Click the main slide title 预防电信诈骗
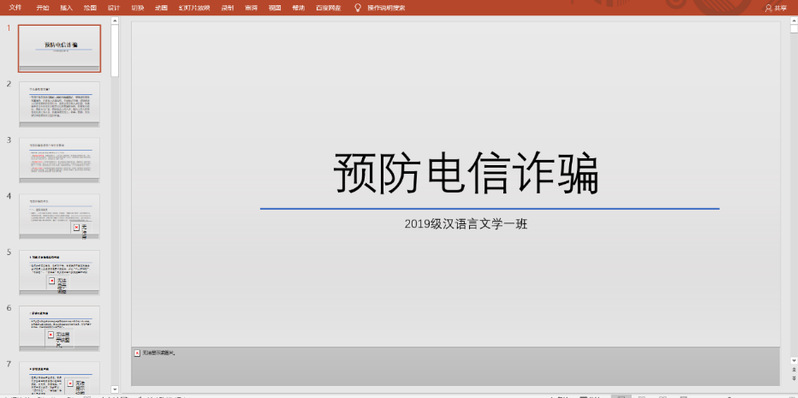 click(466, 173)
